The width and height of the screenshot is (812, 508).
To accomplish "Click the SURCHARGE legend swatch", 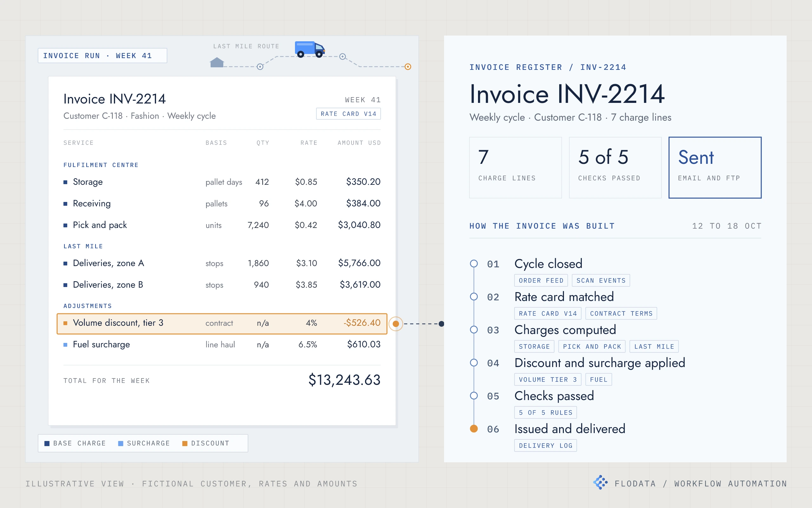I will pos(121,444).
